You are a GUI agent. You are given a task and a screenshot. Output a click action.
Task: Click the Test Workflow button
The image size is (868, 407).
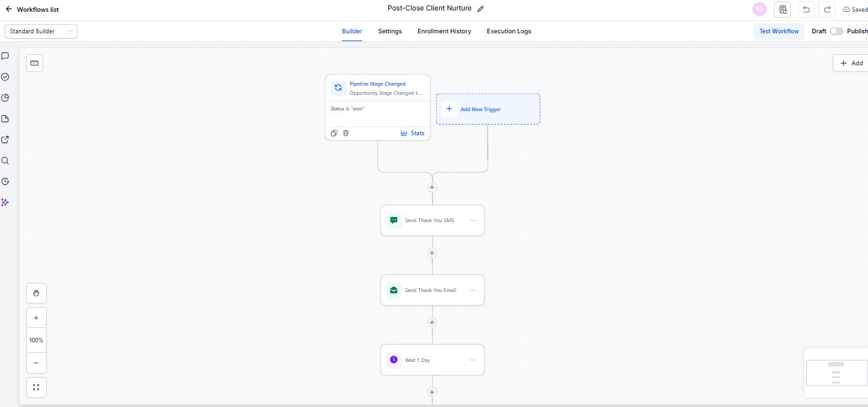point(779,31)
